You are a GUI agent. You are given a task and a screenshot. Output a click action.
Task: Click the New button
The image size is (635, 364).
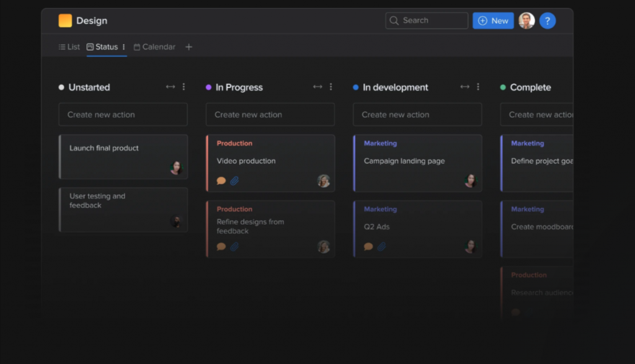(493, 20)
